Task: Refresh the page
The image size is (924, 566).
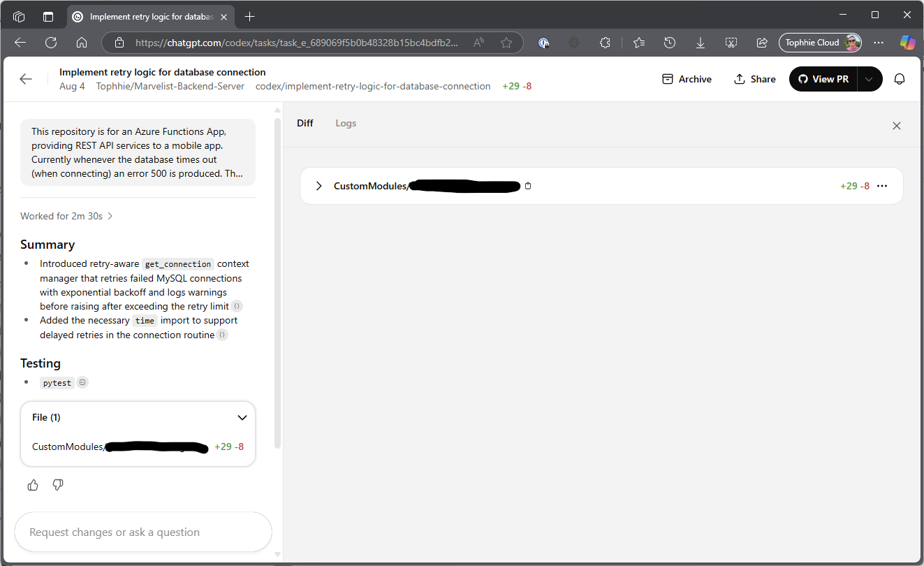Action: click(x=51, y=43)
